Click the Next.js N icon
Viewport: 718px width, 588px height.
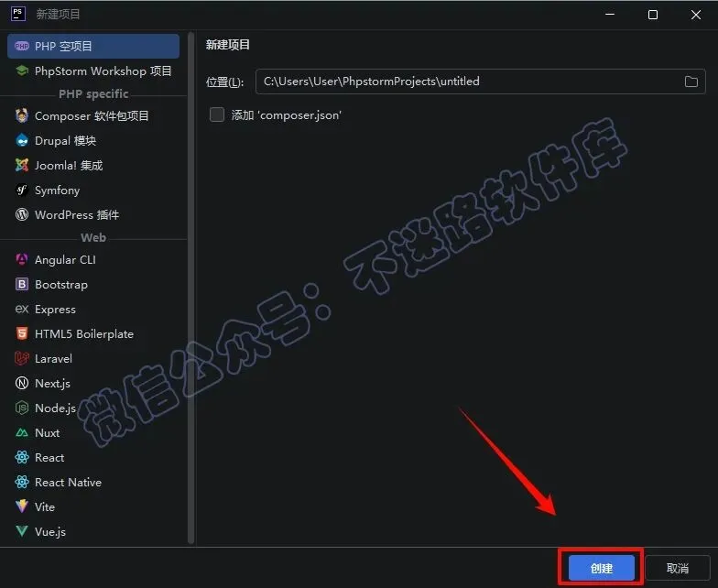click(22, 383)
